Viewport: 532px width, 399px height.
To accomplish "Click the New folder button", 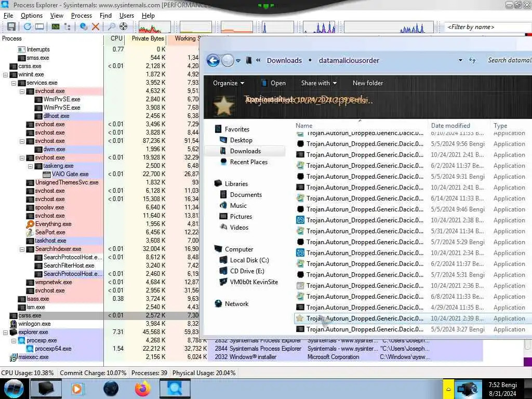I will pyautogui.click(x=368, y=83).
